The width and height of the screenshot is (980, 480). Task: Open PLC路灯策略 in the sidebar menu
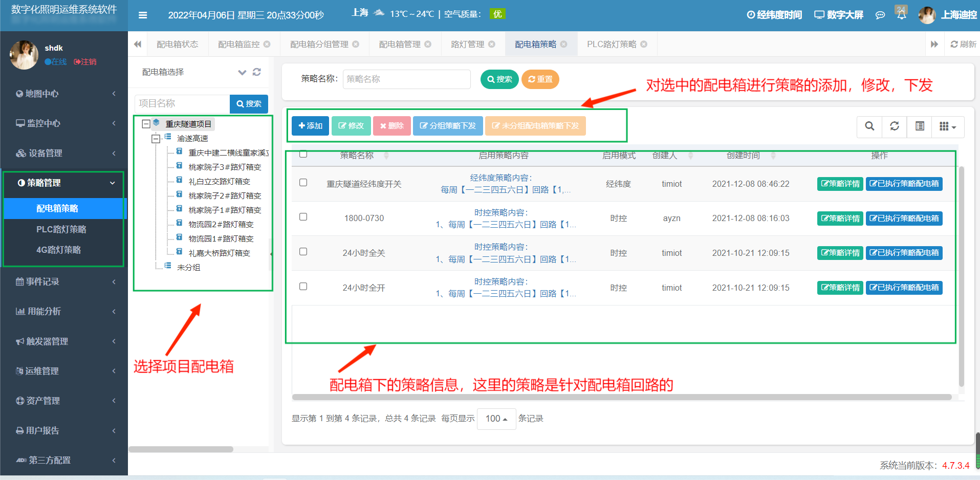pyautogui.click(x=61, y=229)
